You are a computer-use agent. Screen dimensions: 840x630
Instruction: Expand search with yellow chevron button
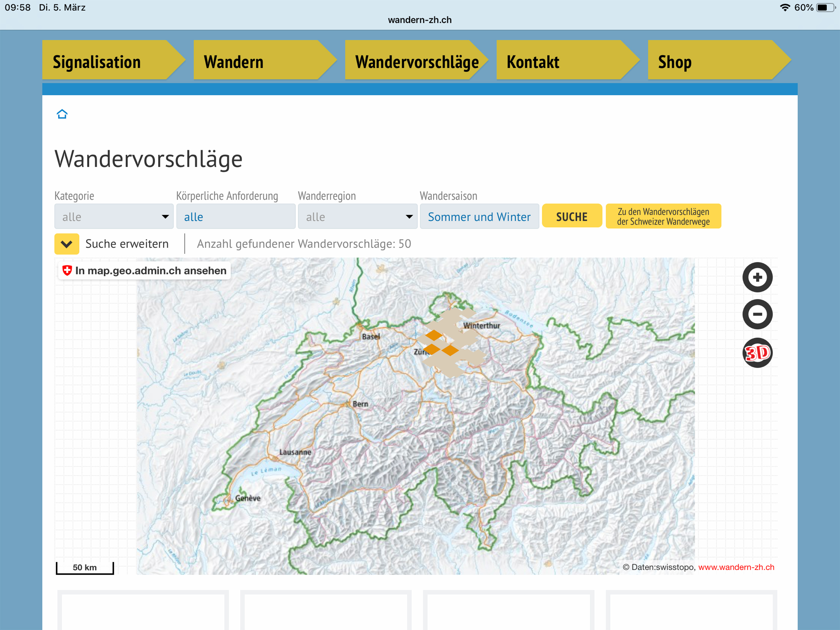(66, 244)
